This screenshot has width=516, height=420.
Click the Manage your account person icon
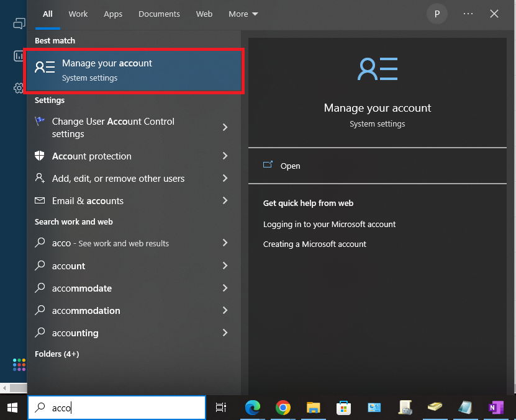click(45, 67)
